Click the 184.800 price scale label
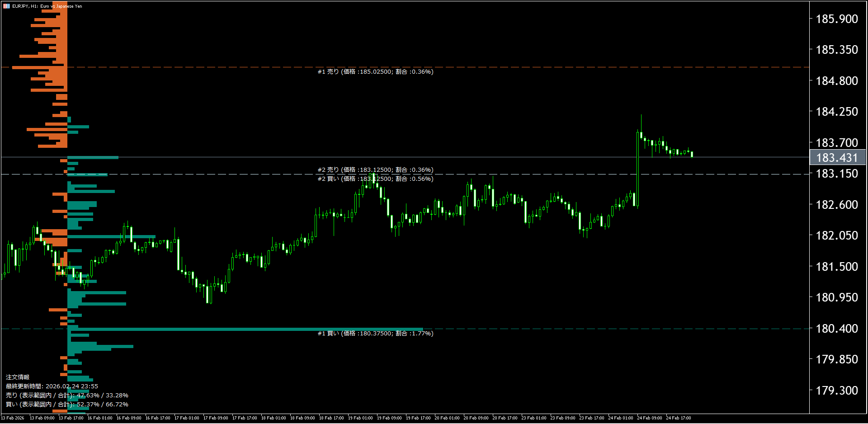Viewport: 868px width, 424px height. click(837, 81)
